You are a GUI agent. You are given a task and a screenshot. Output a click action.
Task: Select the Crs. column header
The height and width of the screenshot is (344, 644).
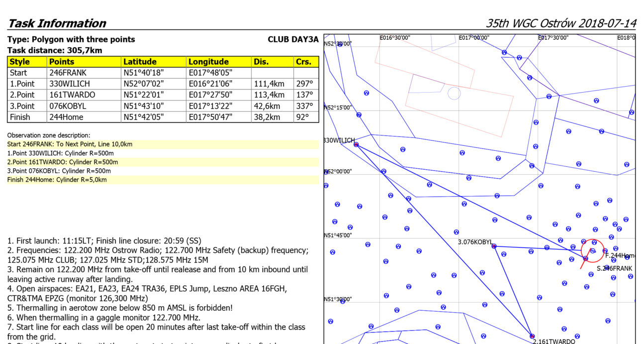coord(303,62)
